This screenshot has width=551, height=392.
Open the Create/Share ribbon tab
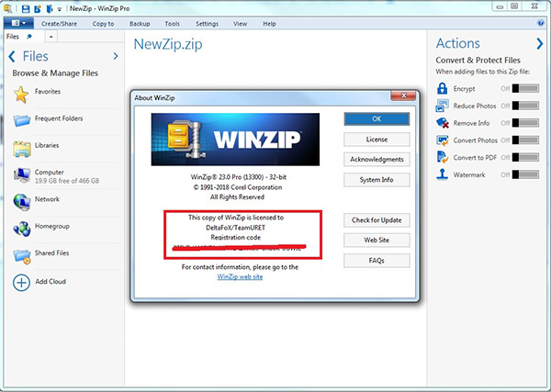[59, 24]
